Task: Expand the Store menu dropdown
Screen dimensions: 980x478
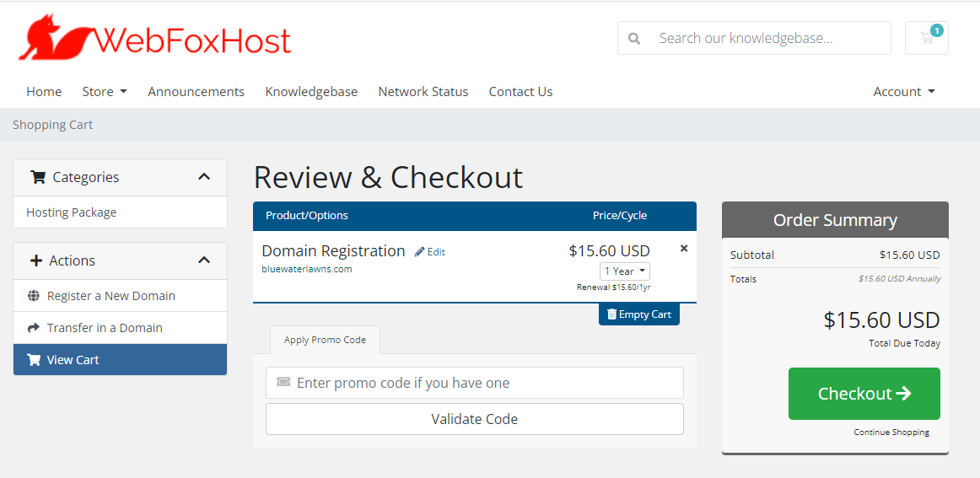Action: (105, 92)
